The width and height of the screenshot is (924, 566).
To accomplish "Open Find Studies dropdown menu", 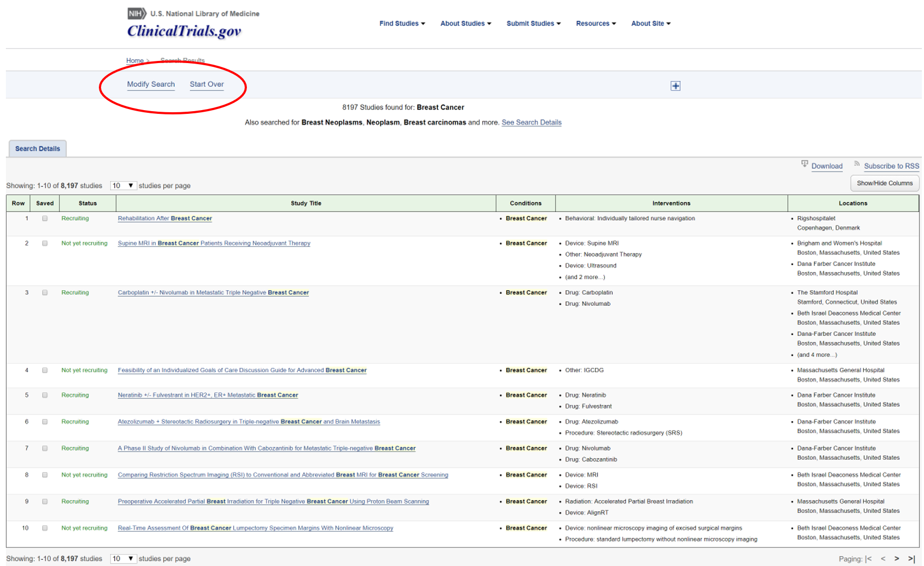I will coord(402,24).
